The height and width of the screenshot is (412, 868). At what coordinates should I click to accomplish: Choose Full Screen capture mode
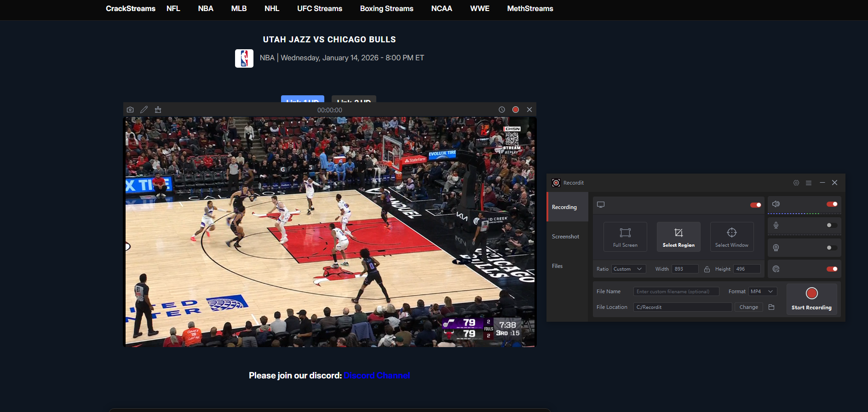625,237
